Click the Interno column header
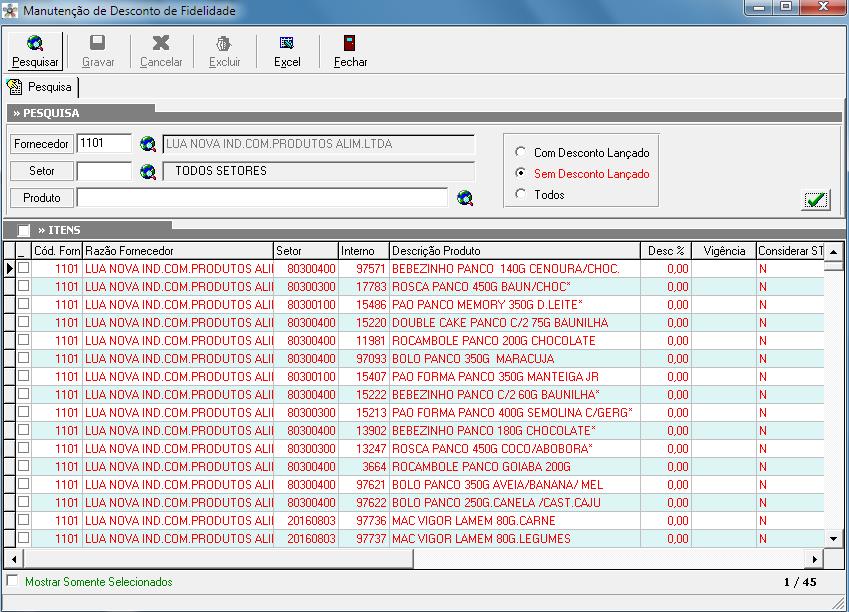 (364, 251)
